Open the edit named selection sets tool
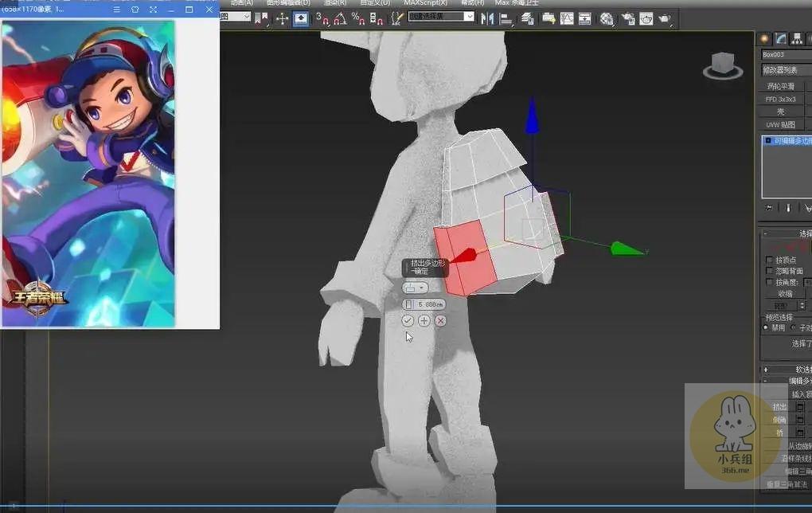 [x=396, y=19]
